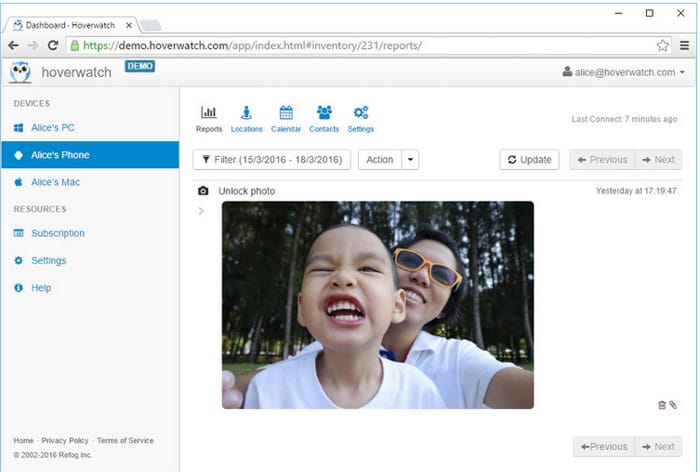Open device Settings gears icon

tap(361, 112)
